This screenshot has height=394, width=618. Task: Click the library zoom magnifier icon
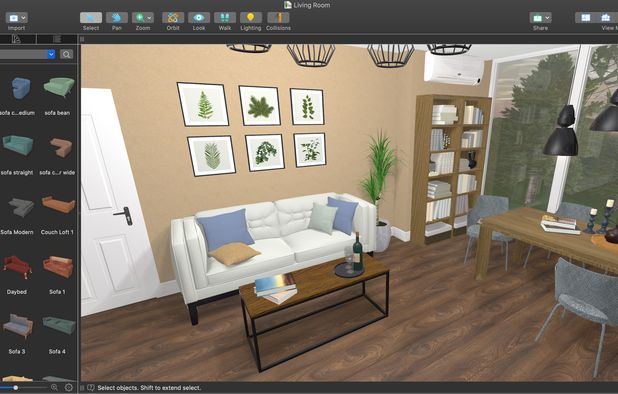tap(54, 388)
